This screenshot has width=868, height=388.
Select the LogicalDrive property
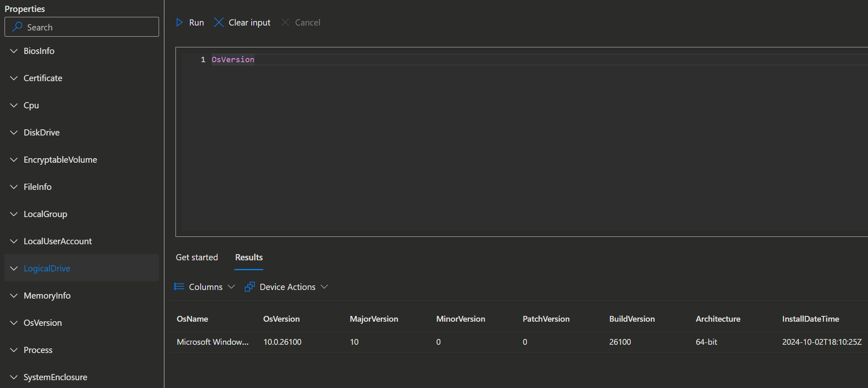point(82,268)
